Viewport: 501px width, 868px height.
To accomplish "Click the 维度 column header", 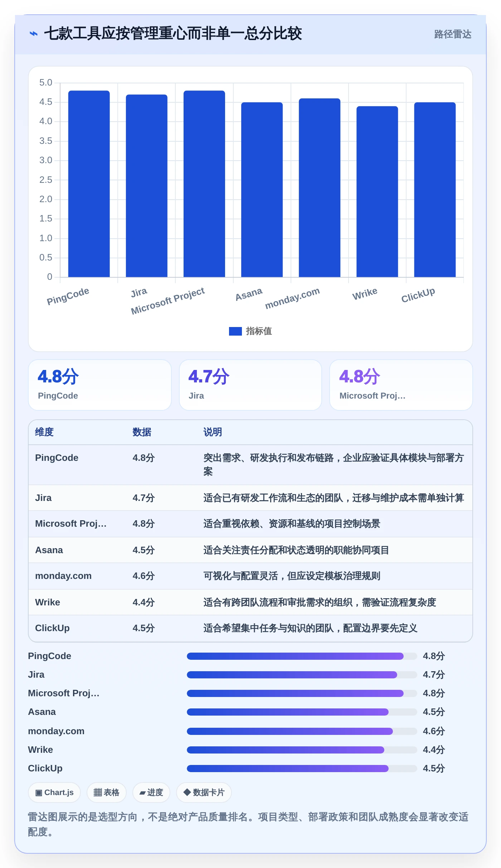I will click(44, 432).
